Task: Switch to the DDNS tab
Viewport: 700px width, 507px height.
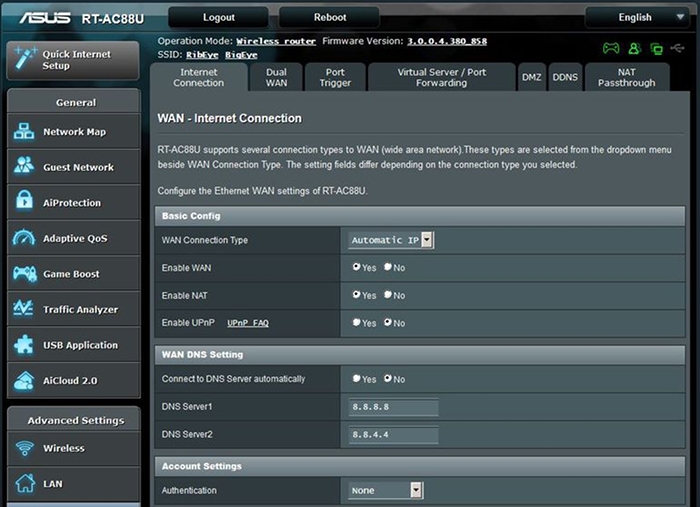Action: 565,77
